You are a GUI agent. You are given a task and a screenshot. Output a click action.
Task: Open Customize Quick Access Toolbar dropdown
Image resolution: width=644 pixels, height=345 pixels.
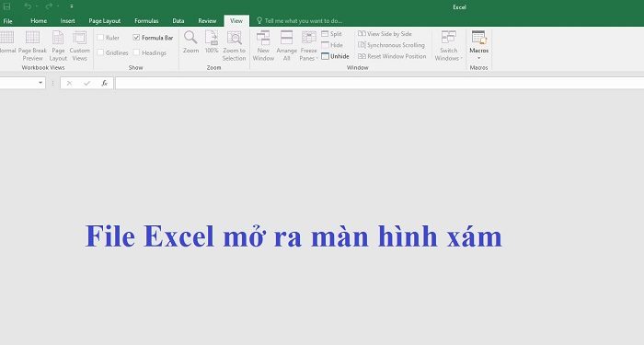tap(72, 6)
